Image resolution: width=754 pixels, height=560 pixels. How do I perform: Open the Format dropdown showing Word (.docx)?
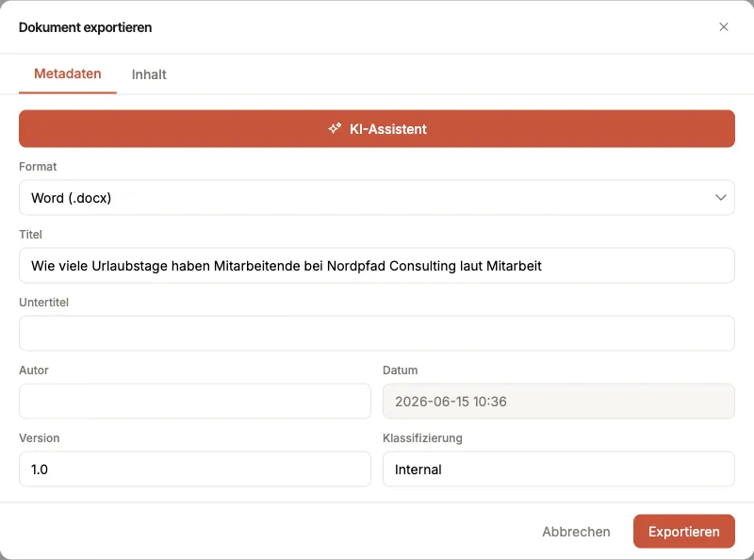[x=377, y=198]
